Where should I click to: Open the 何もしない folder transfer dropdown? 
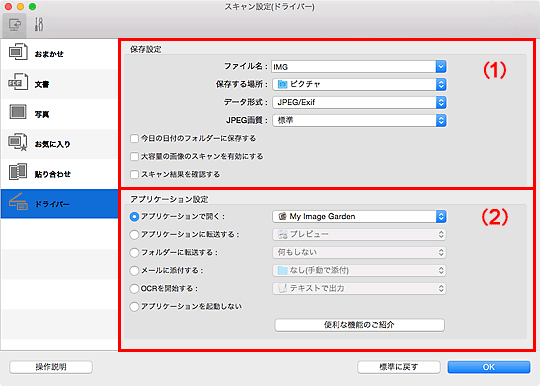point(359,252)
